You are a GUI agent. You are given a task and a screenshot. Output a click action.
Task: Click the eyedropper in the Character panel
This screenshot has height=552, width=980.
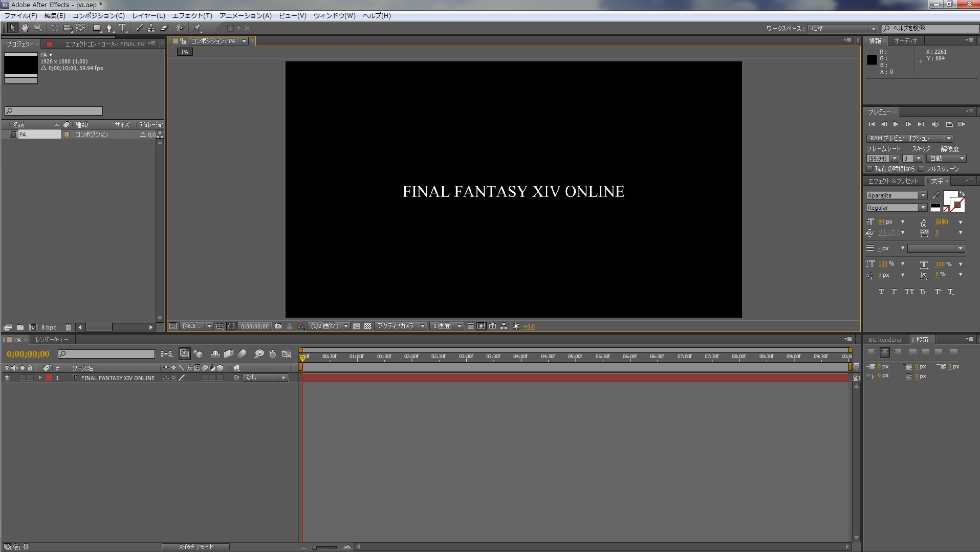[936, 195]
